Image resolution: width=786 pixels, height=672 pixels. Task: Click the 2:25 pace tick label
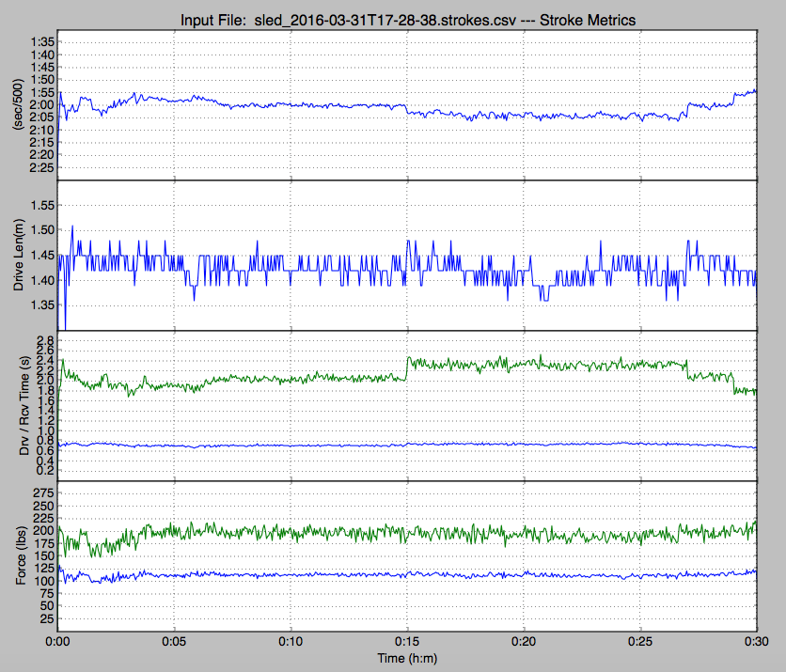click(41, 166)
